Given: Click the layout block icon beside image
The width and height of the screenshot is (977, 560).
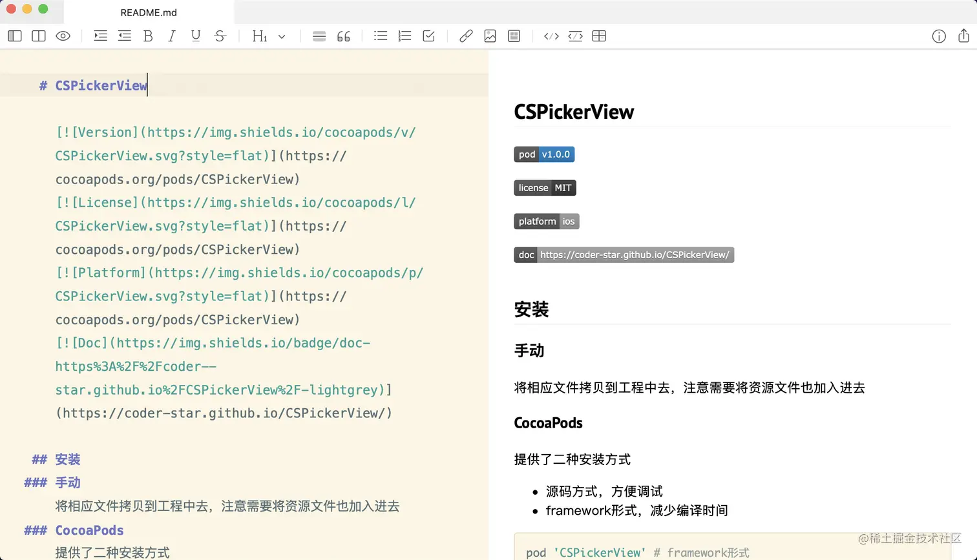Looking at the screenshot, I should click(514, 36).
